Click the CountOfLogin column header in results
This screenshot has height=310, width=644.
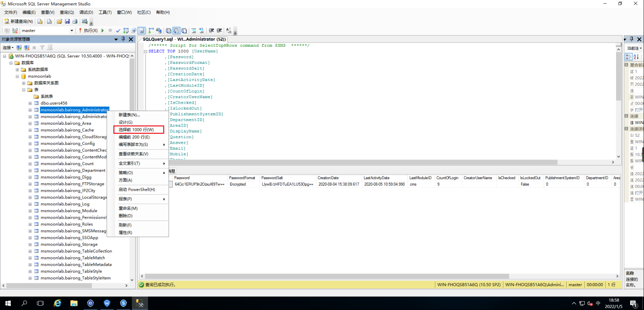[x=448, y=178]
